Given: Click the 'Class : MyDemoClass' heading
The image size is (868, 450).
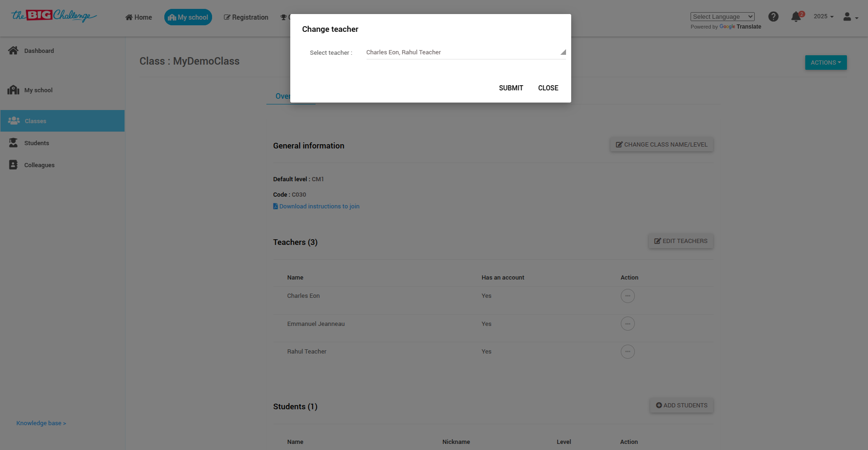Looking at the screenshot, I should tap(190, 61).
